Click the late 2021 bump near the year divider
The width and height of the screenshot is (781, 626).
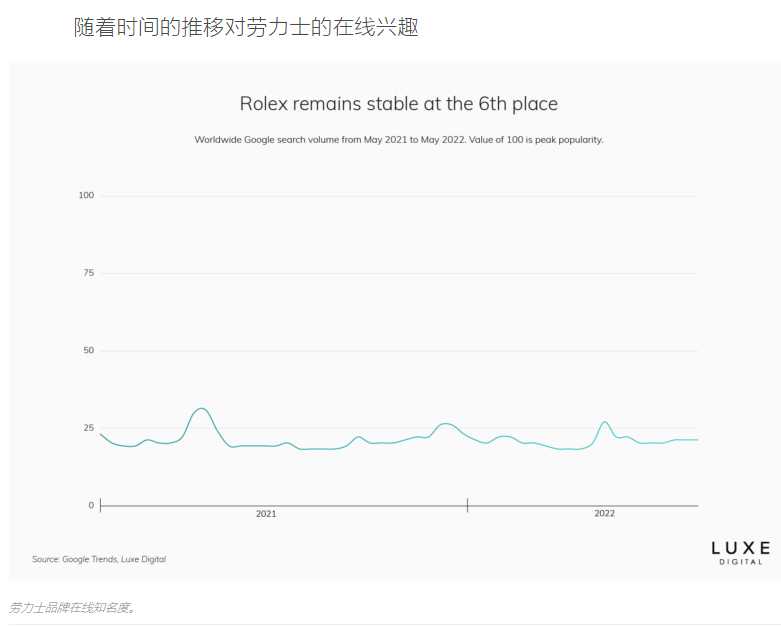click(x=446, y=424)
